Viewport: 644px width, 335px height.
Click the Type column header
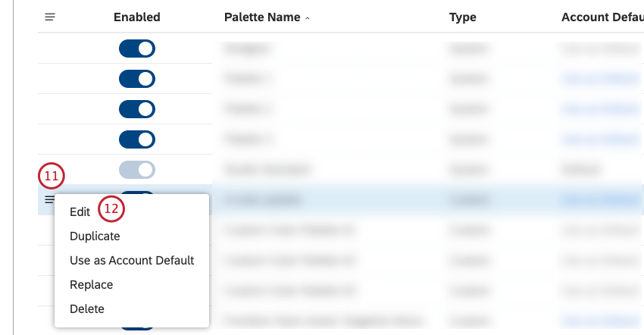(462, 17)
